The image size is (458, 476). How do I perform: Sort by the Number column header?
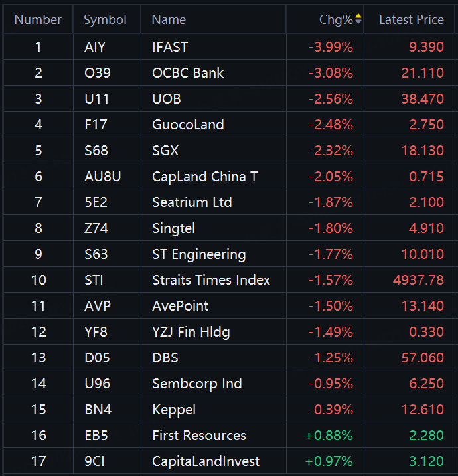pyautogui.click(x=38, y=20)
